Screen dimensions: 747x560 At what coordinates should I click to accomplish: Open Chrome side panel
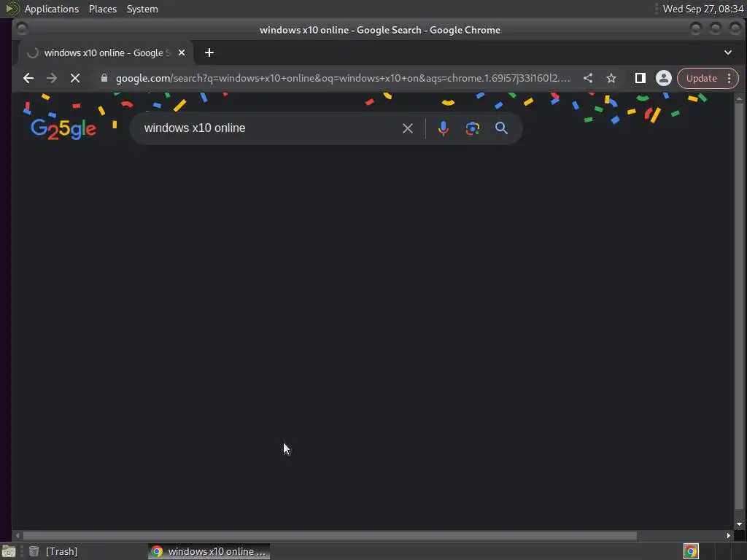click(x=640, y=78)
